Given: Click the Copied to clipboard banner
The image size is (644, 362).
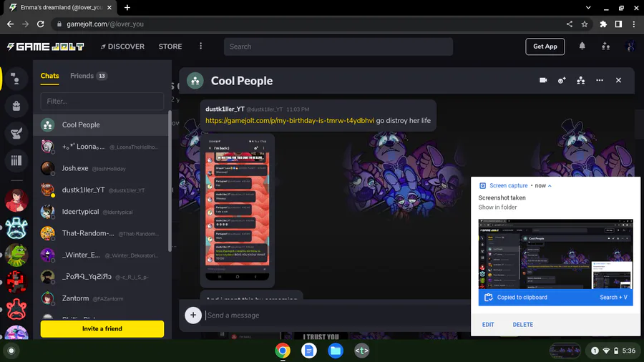Looking at the screenshot, I should [x=555, y=297].
